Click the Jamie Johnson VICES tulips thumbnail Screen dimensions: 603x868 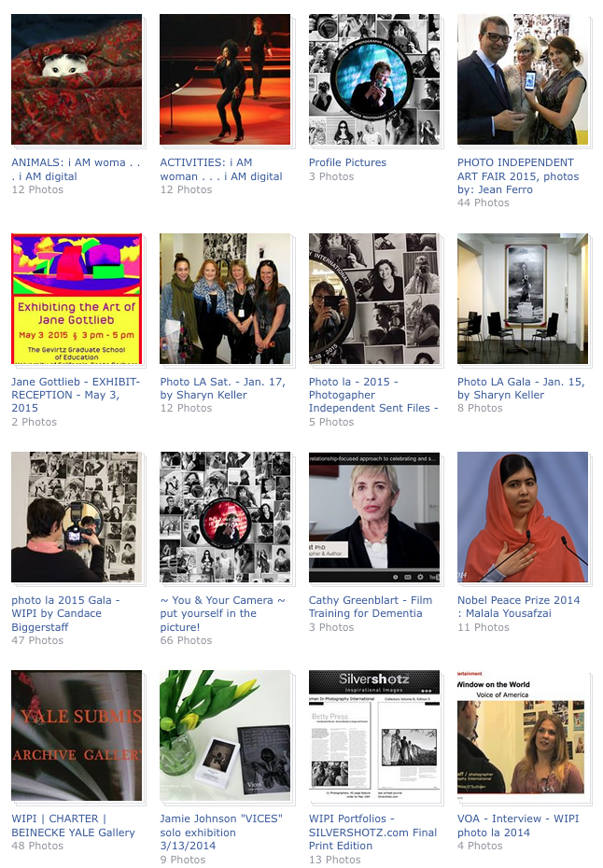tap(225, 735)
